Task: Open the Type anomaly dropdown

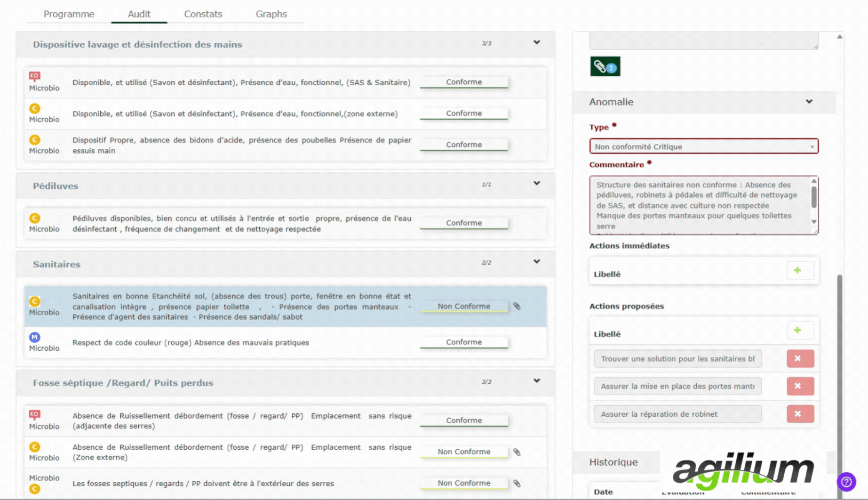Action: pos(703,146)
